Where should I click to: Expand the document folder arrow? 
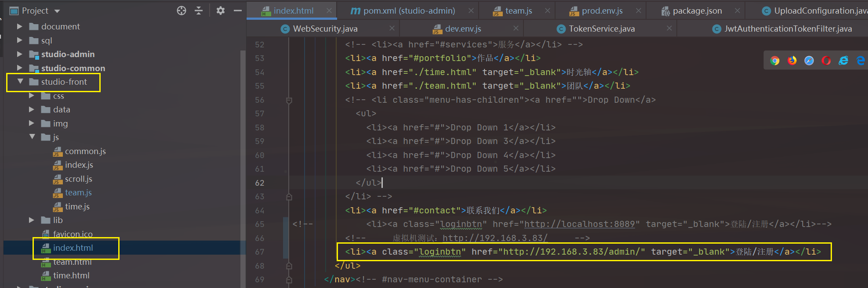[19, 26]
